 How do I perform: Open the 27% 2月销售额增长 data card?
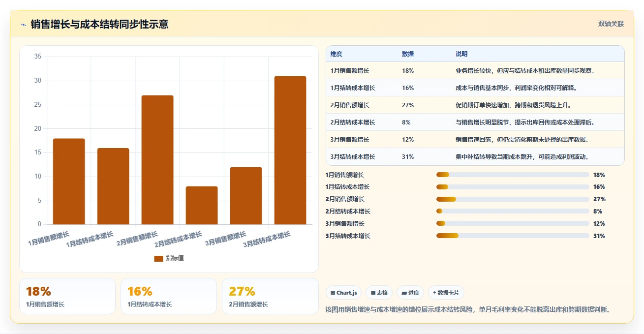tap(270, 296)
